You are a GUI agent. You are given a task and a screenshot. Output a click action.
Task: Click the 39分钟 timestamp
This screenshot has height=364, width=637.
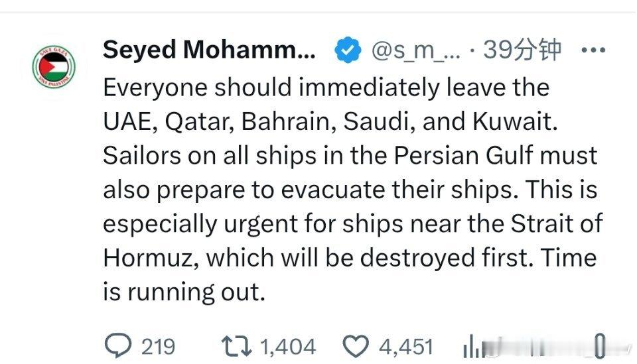coord(522,50)
